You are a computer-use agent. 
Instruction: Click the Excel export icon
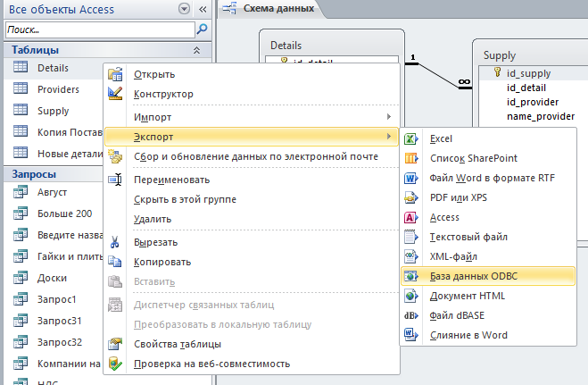click(411, 139)
